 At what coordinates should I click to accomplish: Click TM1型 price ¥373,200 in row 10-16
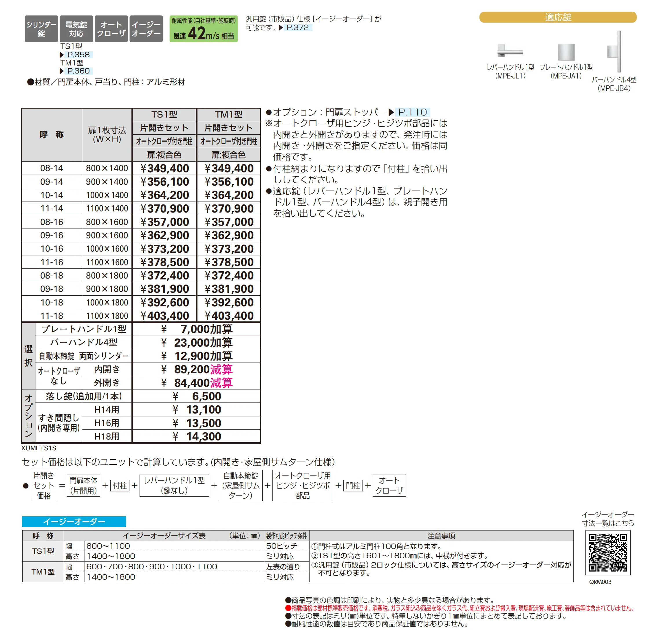point(229,249)
